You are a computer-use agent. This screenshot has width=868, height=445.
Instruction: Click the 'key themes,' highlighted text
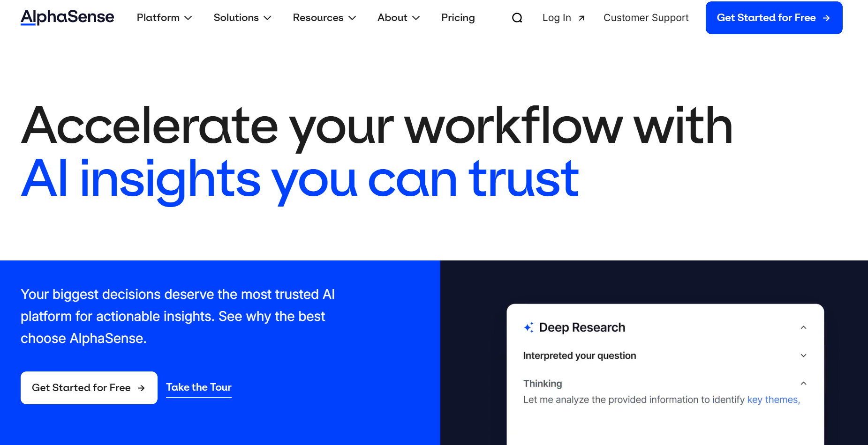[x=773, y=400]
